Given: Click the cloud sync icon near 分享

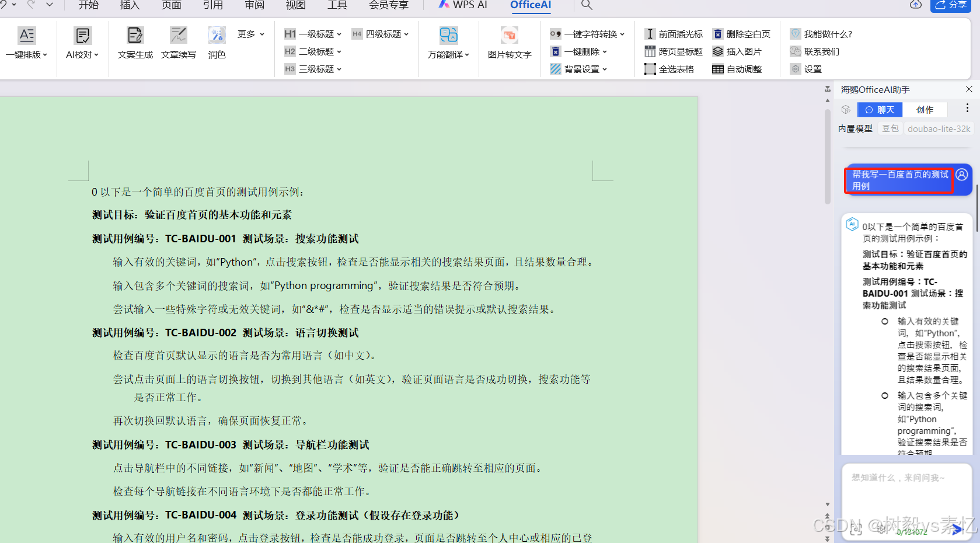Looking at the screenshot, I should (916, 5).
